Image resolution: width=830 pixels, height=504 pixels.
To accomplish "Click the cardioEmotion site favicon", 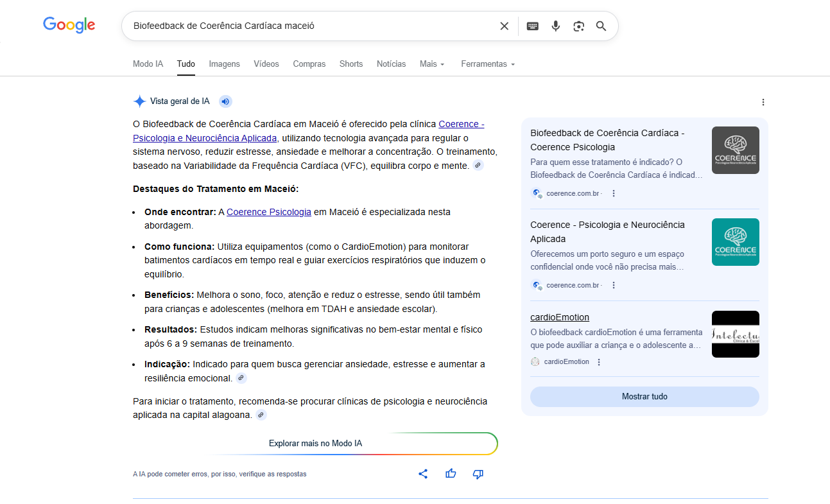I will click(535, 362).
